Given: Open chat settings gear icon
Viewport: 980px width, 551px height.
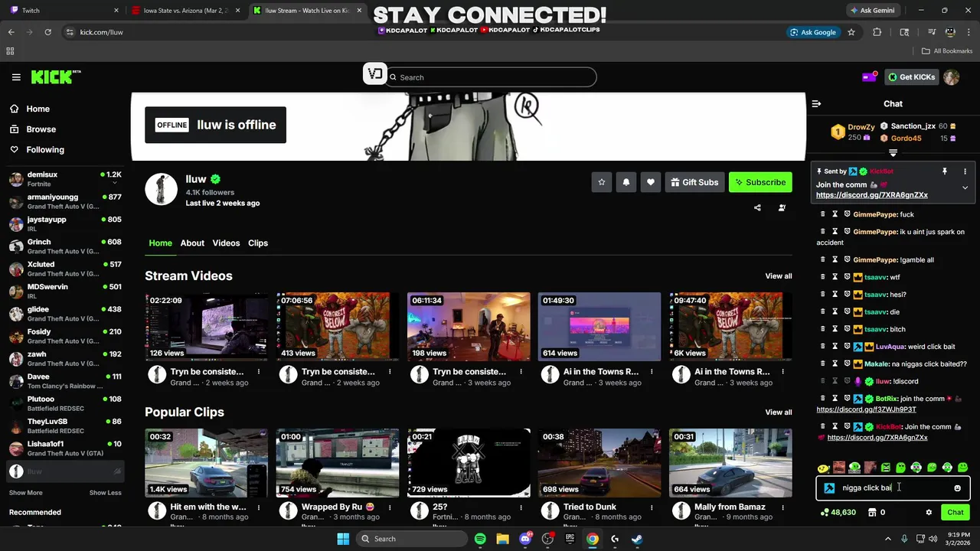Looking at the screenshot, I should coord(929,513).
